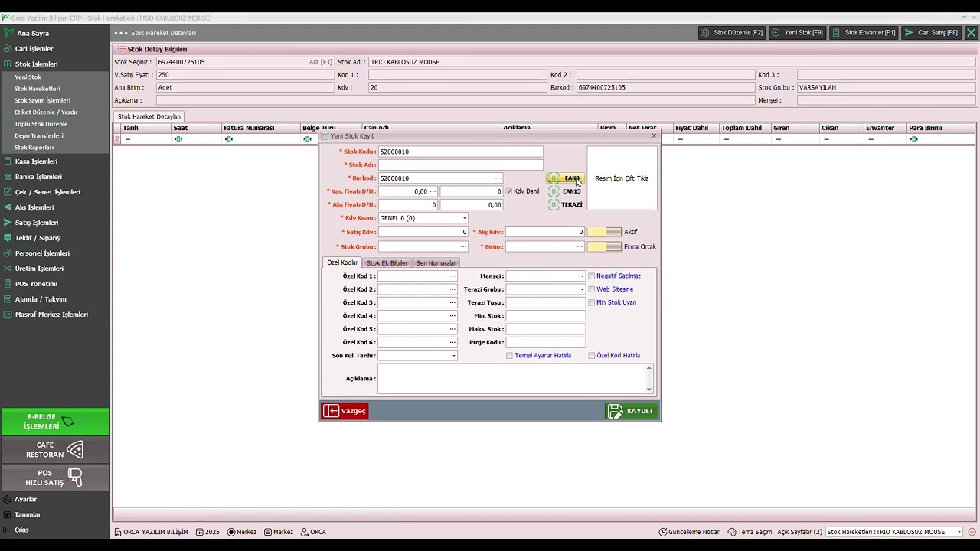Screen dimensions: 980x551
Task: Toggle the Kdv Dahil checkbox
Action: pyautogui.click(x=509, y=191)
